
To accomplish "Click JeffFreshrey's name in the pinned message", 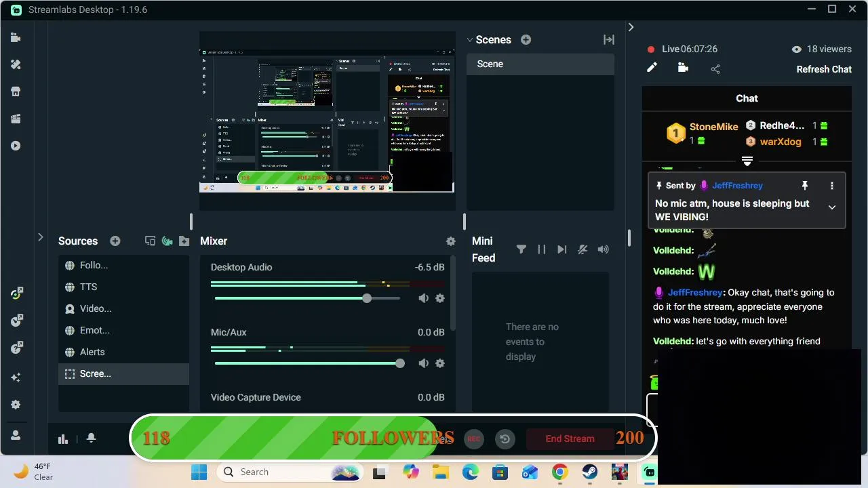I will [737, 185].
